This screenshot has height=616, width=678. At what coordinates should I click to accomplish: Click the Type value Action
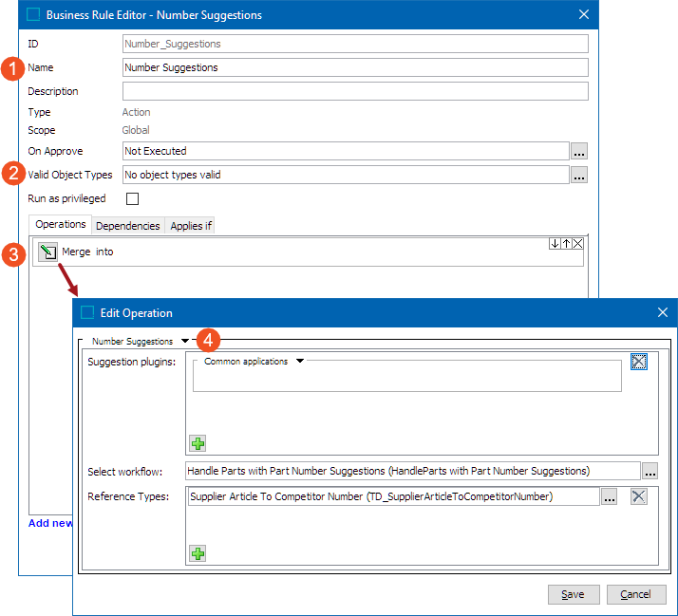click(x=136, y=112)
